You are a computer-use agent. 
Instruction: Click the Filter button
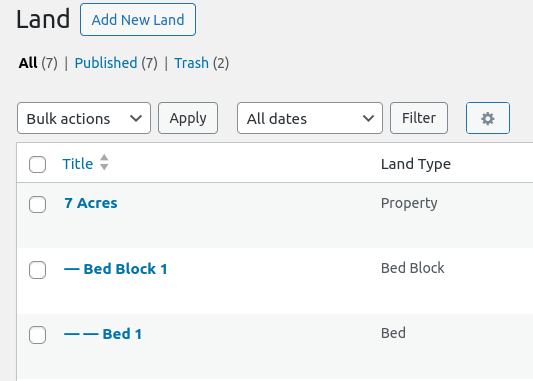pyautogui.click(x=419, y=118)
